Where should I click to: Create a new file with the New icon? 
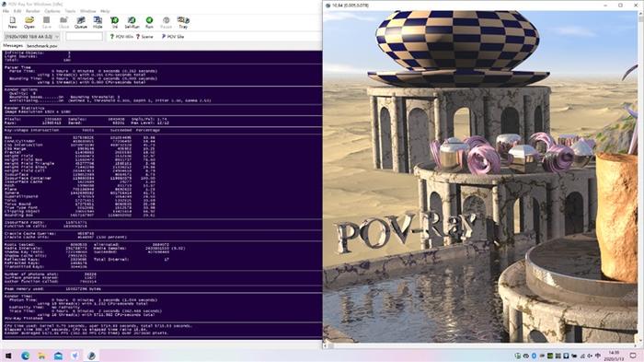tap(12, 22)
